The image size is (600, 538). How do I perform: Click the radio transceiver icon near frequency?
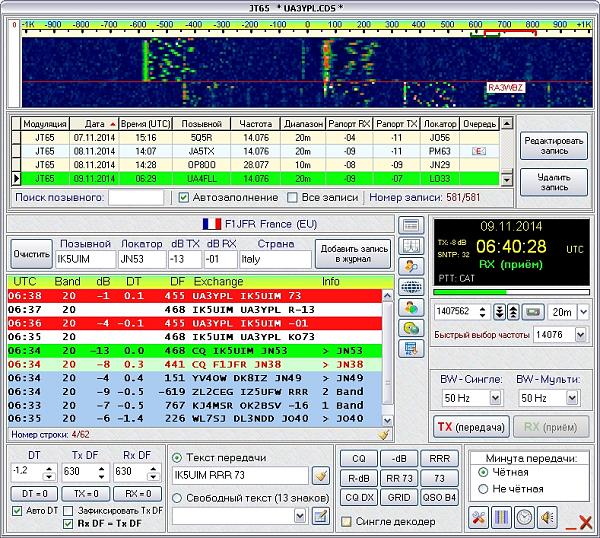tap(531, 312)
